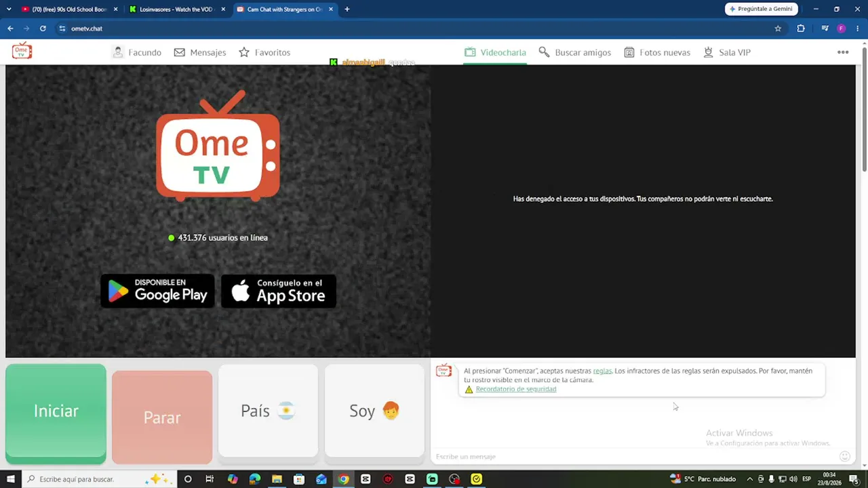Open File Explorer from taskbar
Viewport: 868px width, 488px height.
tap(277, 479)
